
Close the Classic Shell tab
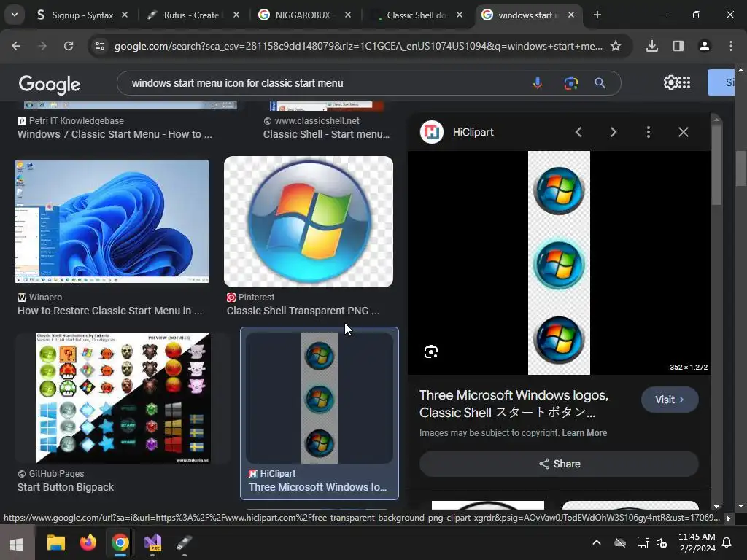tap(460, 15)
